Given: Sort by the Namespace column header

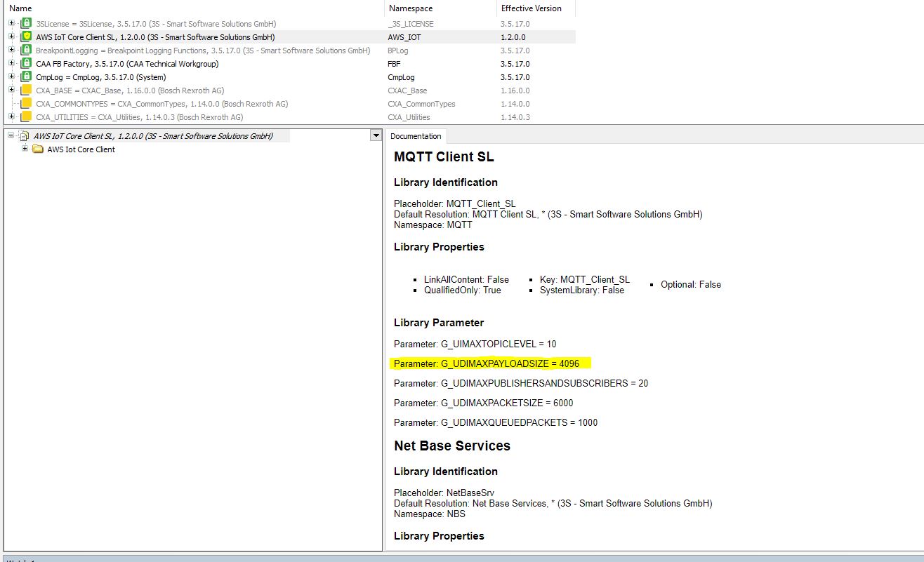Looking at the screenshot, I should click(410, 8).
